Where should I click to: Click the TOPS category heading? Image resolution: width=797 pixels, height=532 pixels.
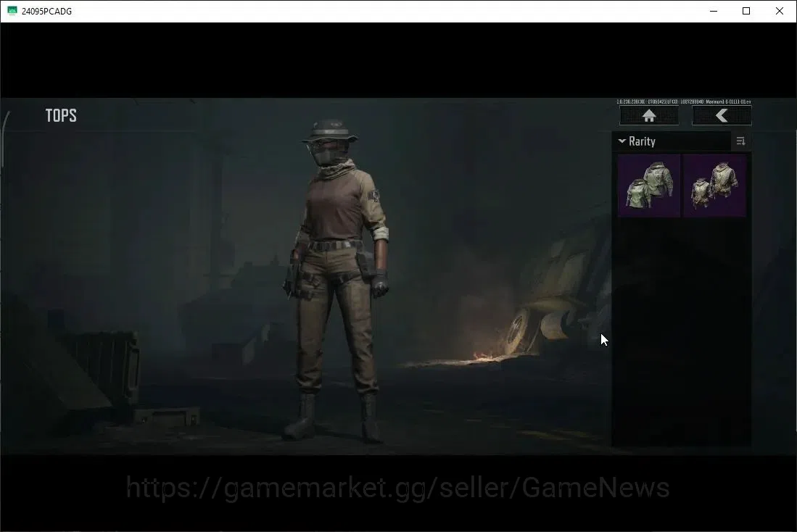pos(61,115)
